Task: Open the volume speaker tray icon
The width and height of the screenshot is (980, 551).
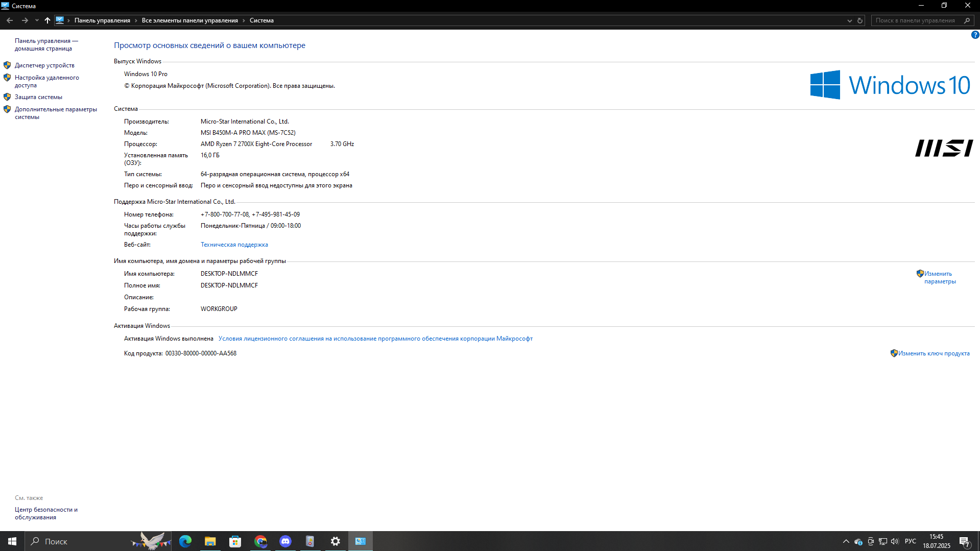Action: [895, 541]
